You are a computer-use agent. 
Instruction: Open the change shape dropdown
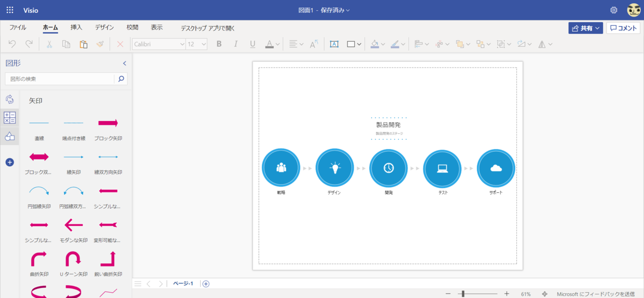point(524,44)
